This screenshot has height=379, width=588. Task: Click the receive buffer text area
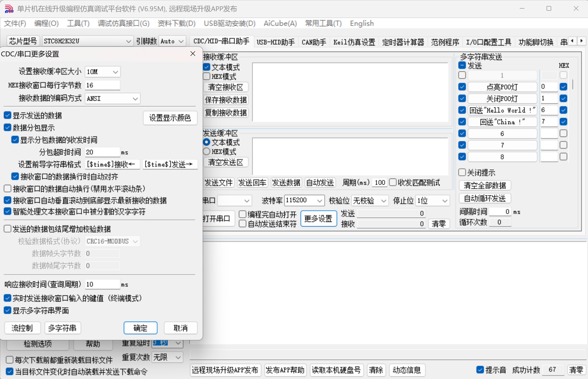[x=350, y=92]
